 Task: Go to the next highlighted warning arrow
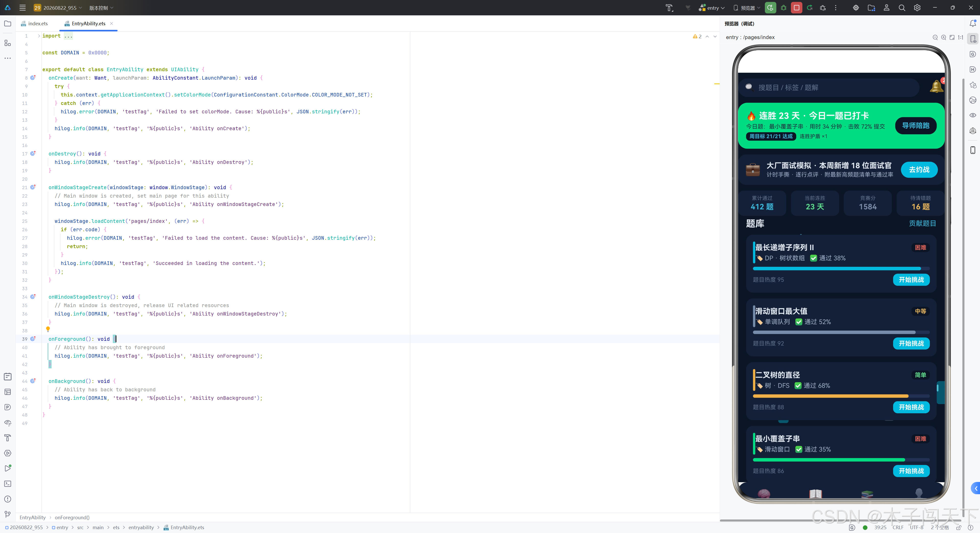coord(715,37)
